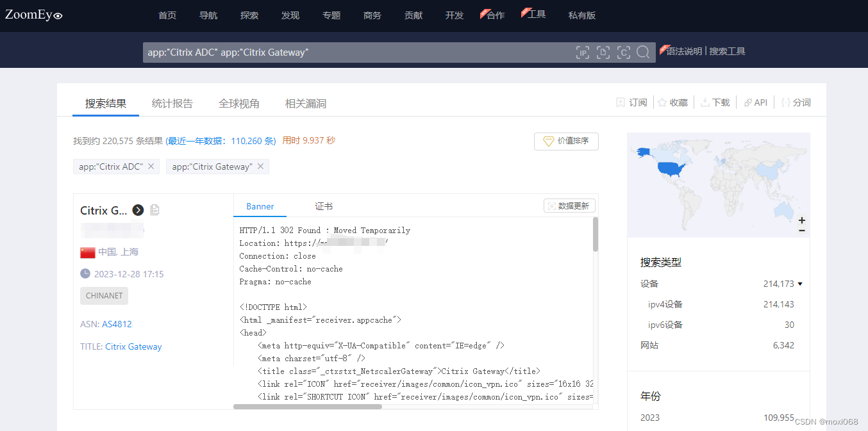Click the banner vertical scrollbar
Viewport: 868px width, 431px height.
(596, 234)
